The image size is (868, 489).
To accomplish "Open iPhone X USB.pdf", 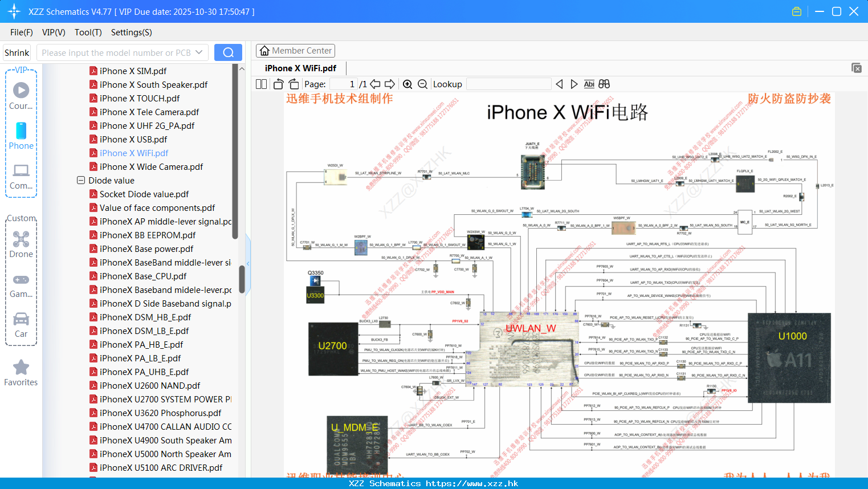I will [x=133, y=139].
